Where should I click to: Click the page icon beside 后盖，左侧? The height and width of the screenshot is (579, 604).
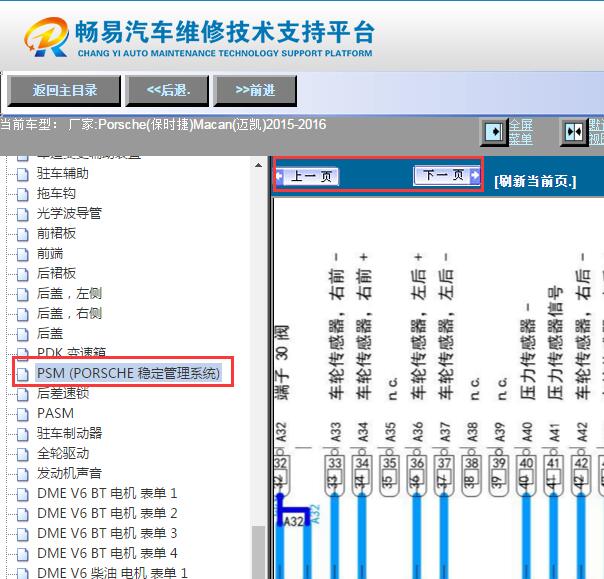[23, 294]
